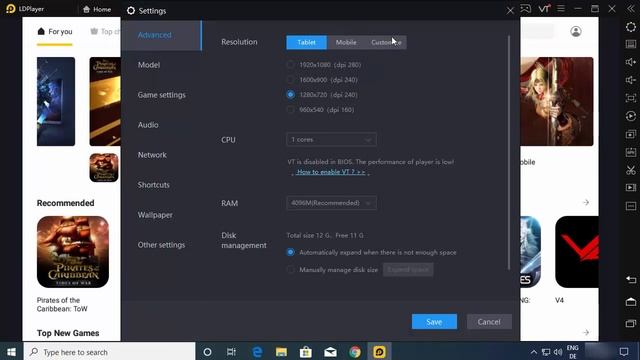This screenshot has width=640, height=360.
Task: Take a screenshot with the scissors icon
Action: pos(631,170)
